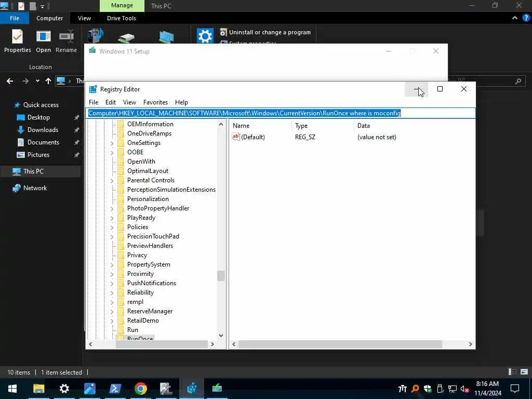Open Settings gear in Explorer ribbon

205,36
